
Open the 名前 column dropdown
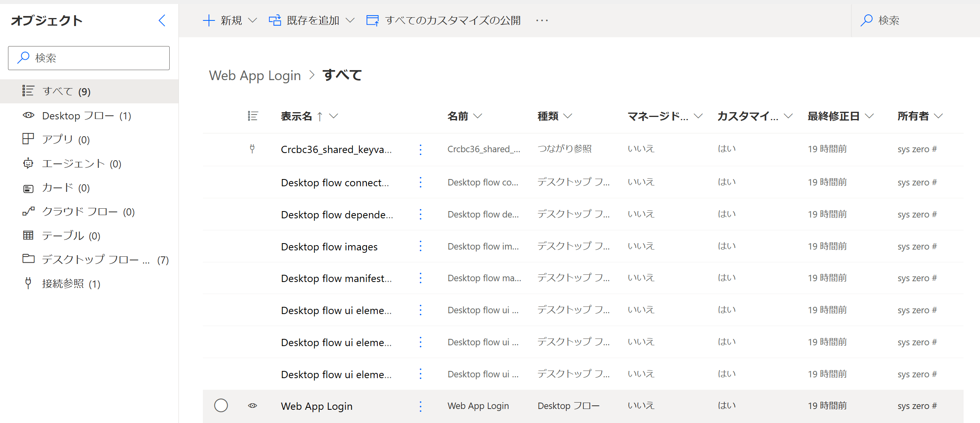[x=478, y=116]
